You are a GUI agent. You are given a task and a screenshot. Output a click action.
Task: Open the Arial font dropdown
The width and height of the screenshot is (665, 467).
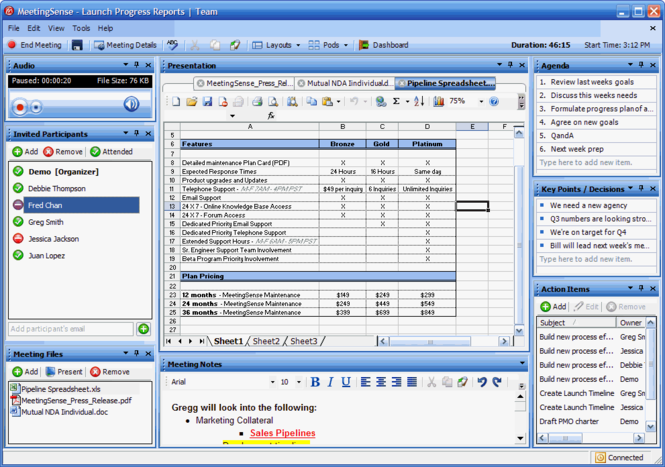point(272,382)
